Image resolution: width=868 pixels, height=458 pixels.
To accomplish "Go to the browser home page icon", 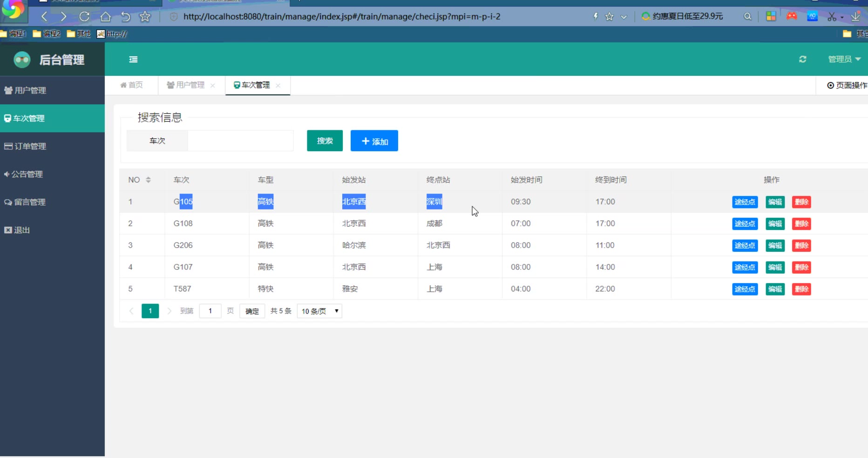I will pyautogui.click(x=106, y=17).
